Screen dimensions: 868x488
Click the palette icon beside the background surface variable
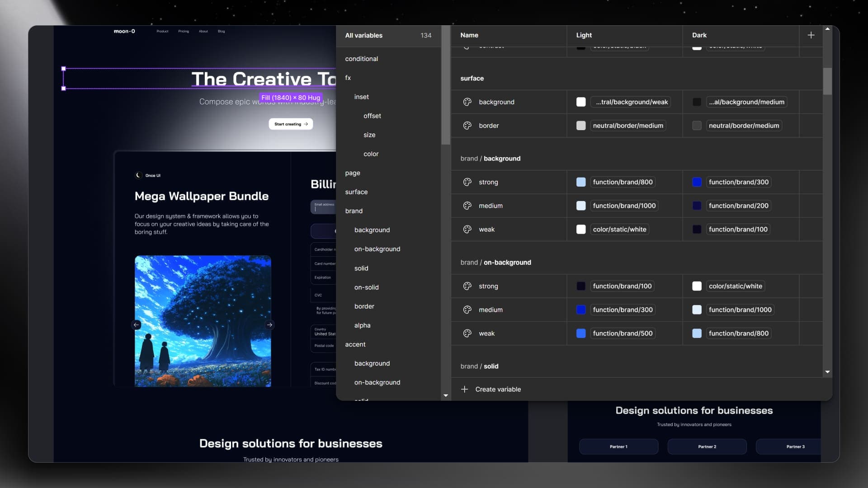pyautogui.click(x=468, y=102)
